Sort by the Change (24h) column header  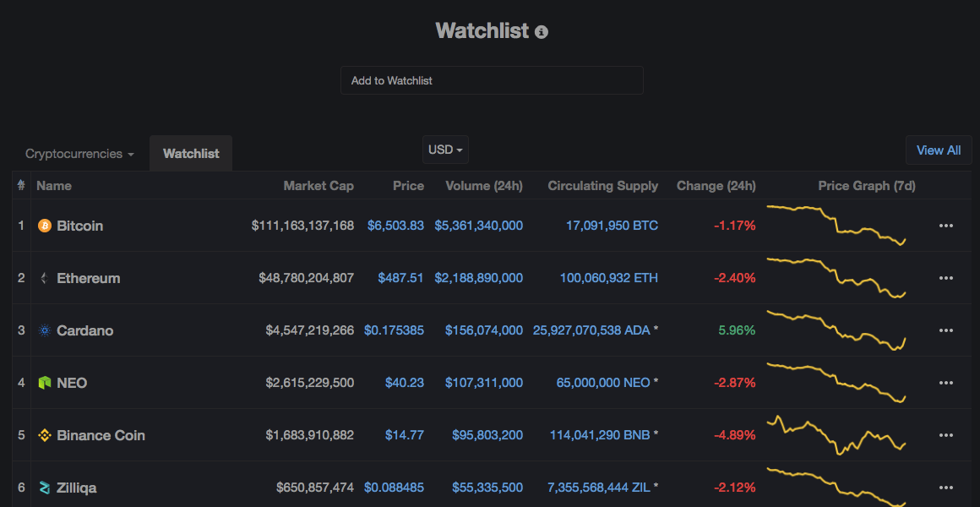(716, 186)
